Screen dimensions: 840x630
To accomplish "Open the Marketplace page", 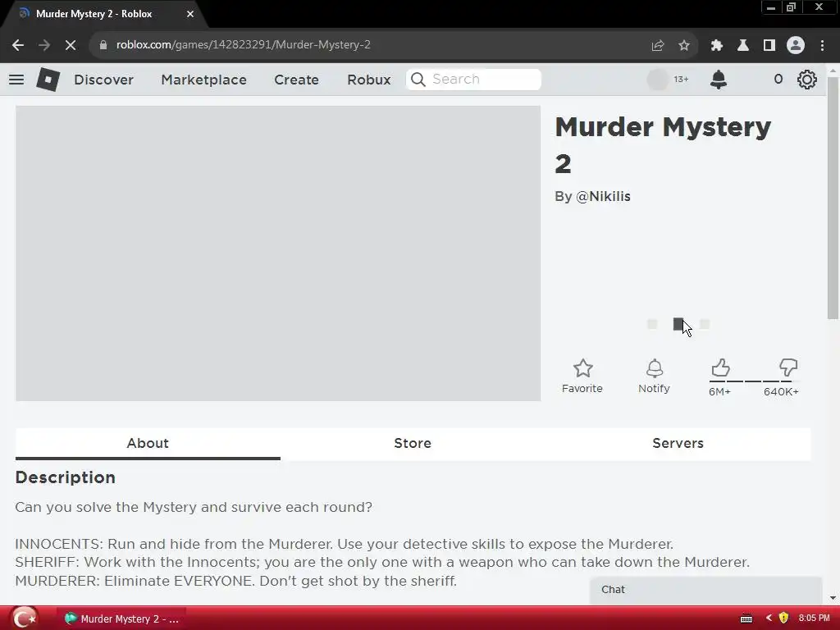I will [x=203, y=80].
